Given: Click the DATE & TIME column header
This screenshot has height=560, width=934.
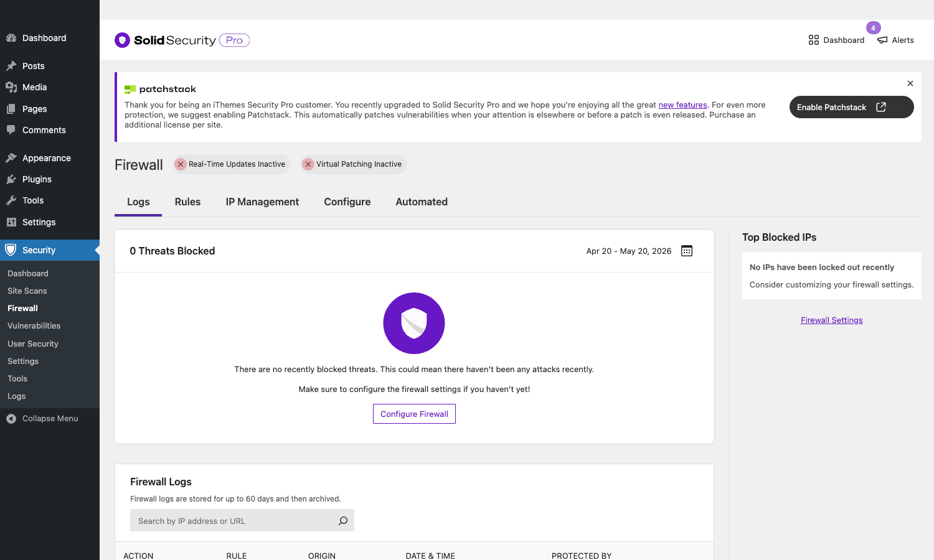Looking at the screenshot, I should click(430, 556).
